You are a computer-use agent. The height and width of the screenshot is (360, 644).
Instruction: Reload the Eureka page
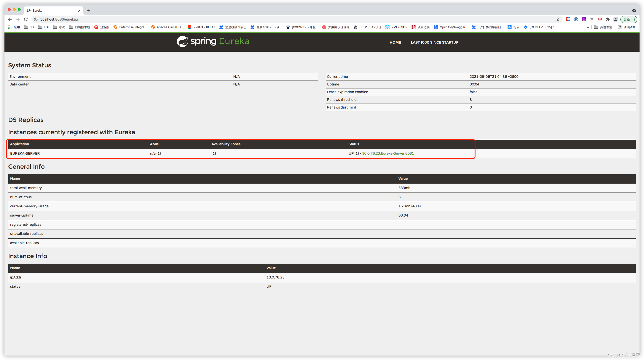click(26, 19)
